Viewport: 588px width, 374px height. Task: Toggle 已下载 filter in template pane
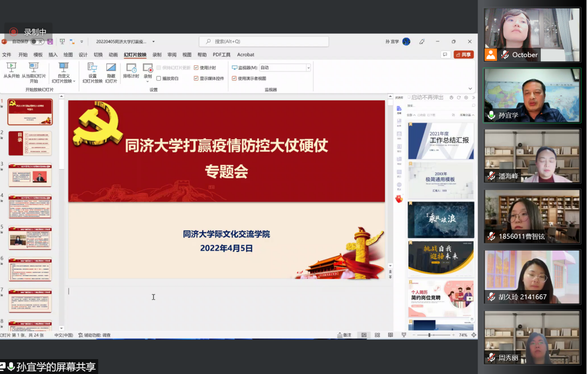pos(431,115)
